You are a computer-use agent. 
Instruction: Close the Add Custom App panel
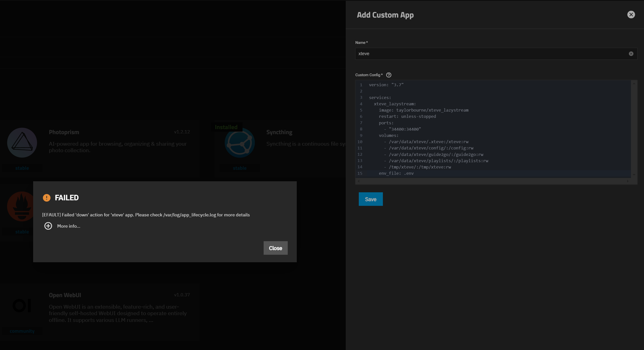click(x=631, y=15)
